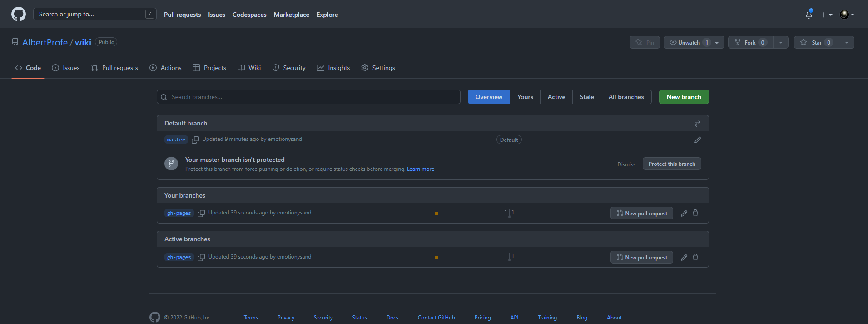Open footer Terms link
Viewport: 868px width, 324px height.
[251, 318]
